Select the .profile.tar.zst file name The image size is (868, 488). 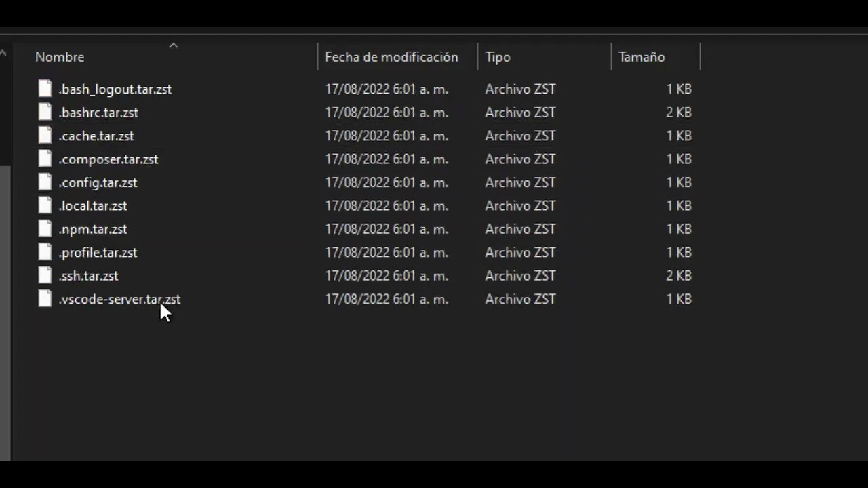pyautogui.click(x=98, y=253)
